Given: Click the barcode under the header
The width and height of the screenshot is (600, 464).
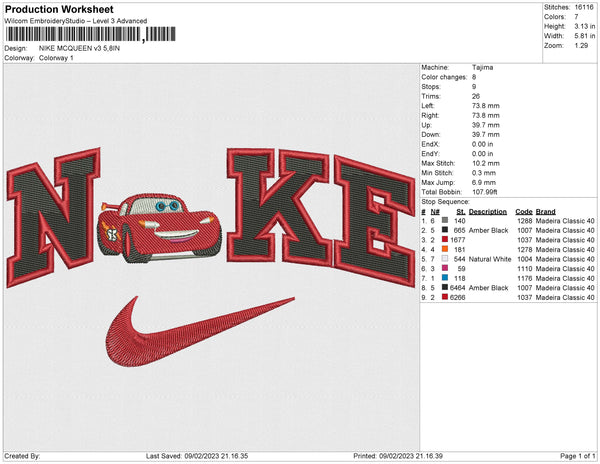Looking at the screenshot, I should tap(90, 34).
